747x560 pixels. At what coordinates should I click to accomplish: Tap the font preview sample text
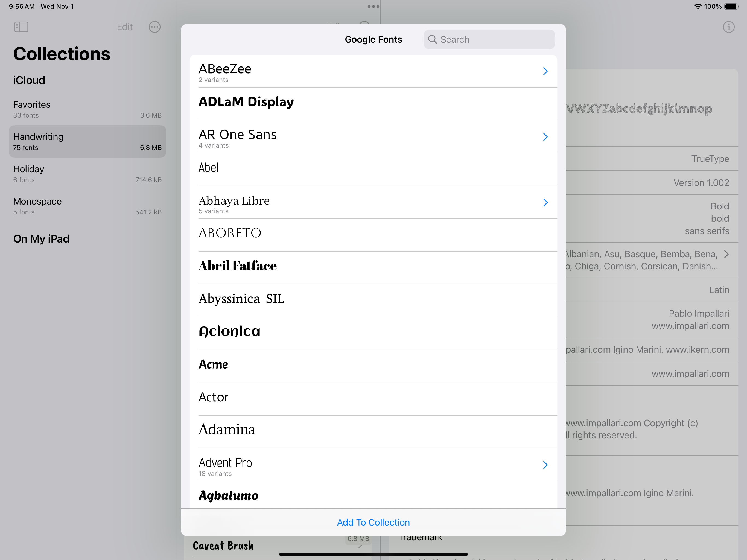(x=639, y=109)
